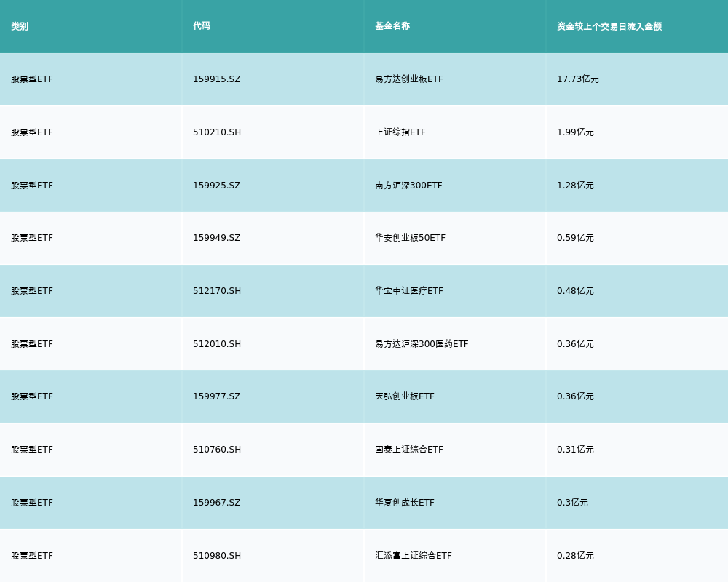The height and width of the screenshot is (582, 728).
Task: Select code 159915.SZ
Action: point(217,79)
